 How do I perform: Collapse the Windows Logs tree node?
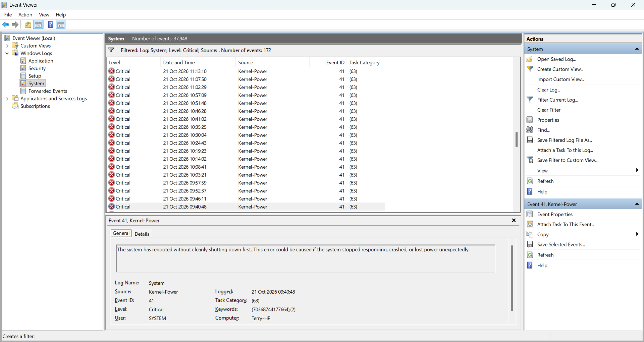[x=7, y=53]
